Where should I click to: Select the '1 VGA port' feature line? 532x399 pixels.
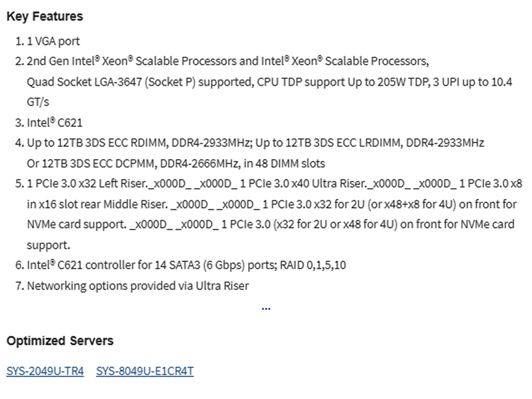pyautogui.click(x=53, y=41)
